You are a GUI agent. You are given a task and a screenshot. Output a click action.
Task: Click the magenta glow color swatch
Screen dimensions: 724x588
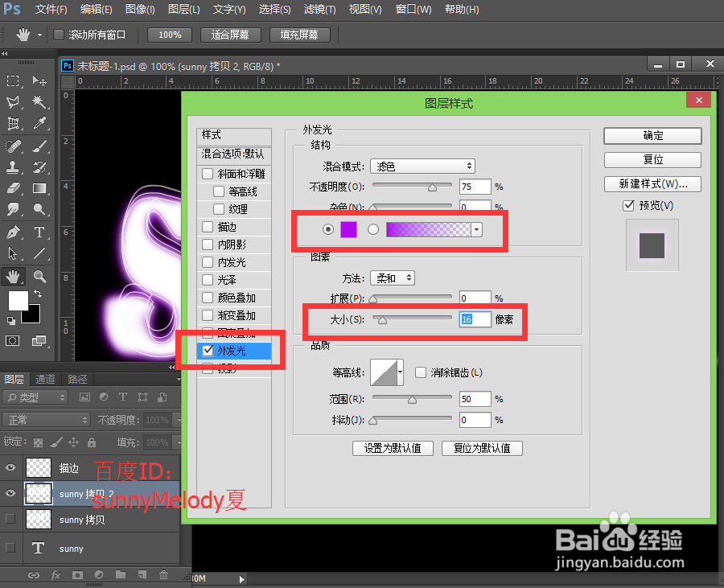pyautogui.click(x=348, y=229)
